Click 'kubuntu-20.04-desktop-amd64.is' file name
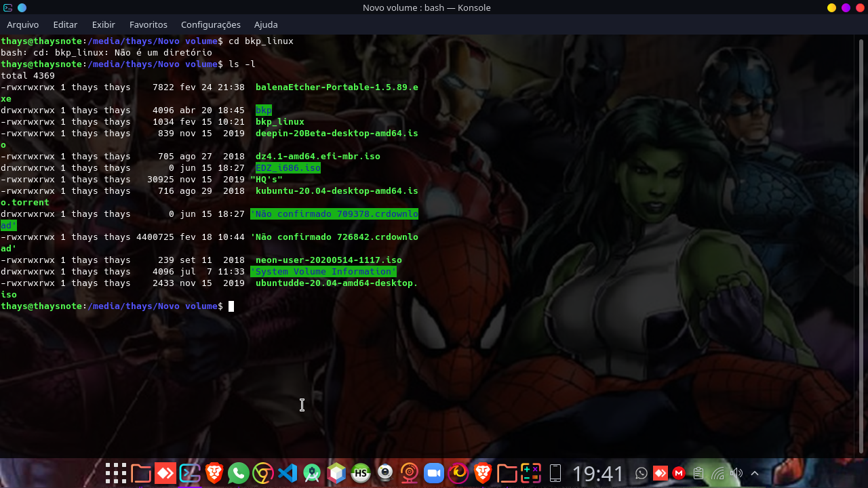 click(x=337, y=190)
